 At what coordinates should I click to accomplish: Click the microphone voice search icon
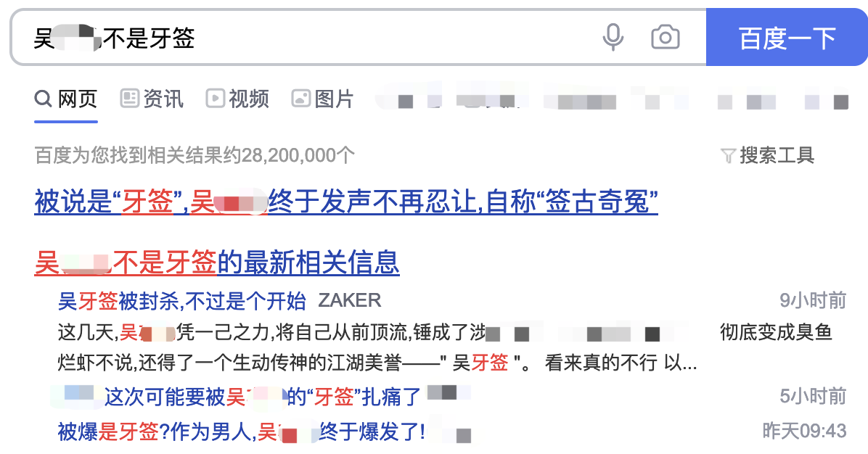coord(613,38)
